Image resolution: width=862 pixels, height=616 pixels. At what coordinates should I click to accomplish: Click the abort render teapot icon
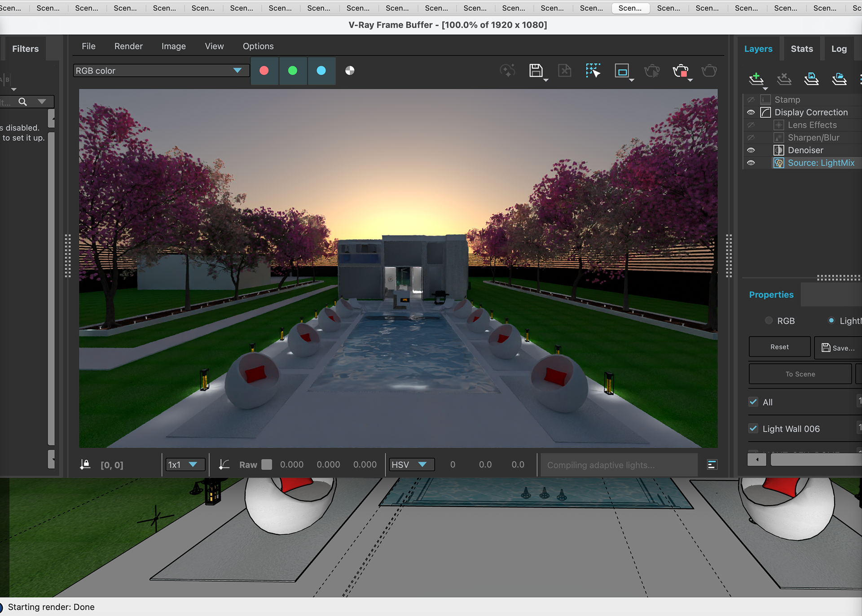point(681,71)
